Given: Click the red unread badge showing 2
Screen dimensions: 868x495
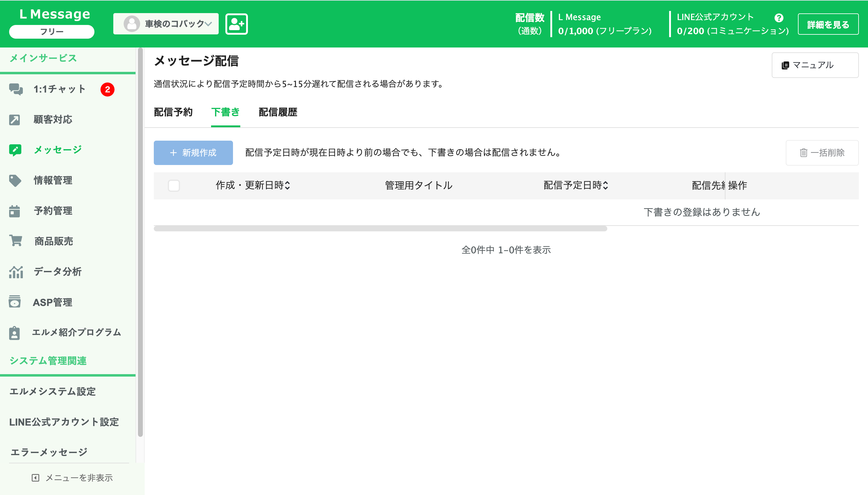Looking at the screenshot, I should coord(108,90).
